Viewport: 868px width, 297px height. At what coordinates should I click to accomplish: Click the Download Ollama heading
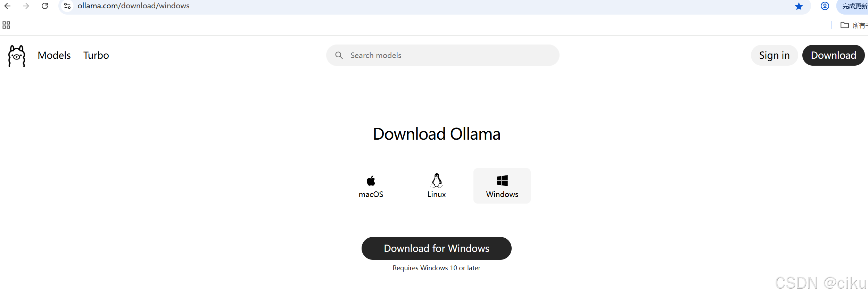(x=437, y=134)
